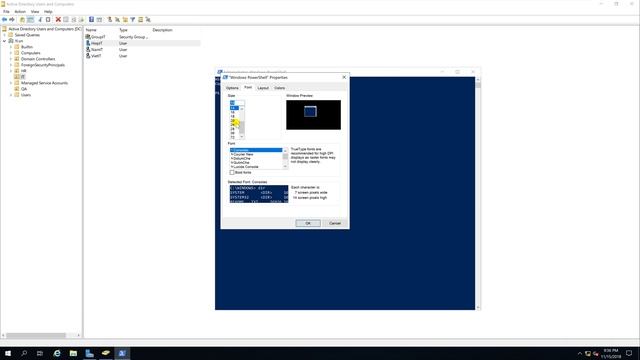Select the Consolas font in the Font list
The width and height of the screenshot is (640, 360).
256,150
